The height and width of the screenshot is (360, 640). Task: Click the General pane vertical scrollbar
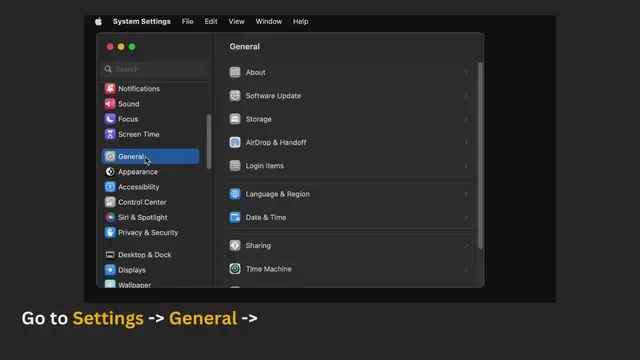[480, 155]
